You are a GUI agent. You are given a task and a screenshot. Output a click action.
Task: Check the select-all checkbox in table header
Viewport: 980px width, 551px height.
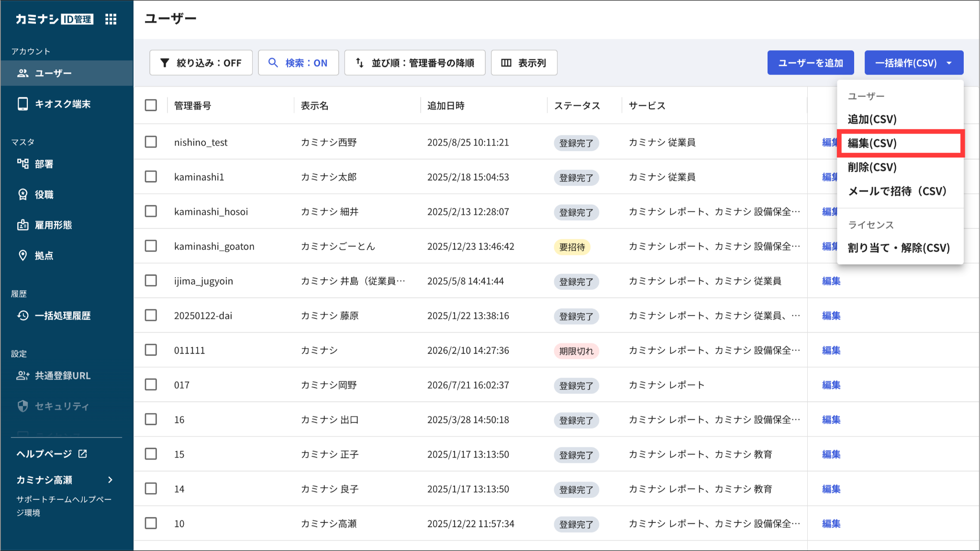point(151,105)
